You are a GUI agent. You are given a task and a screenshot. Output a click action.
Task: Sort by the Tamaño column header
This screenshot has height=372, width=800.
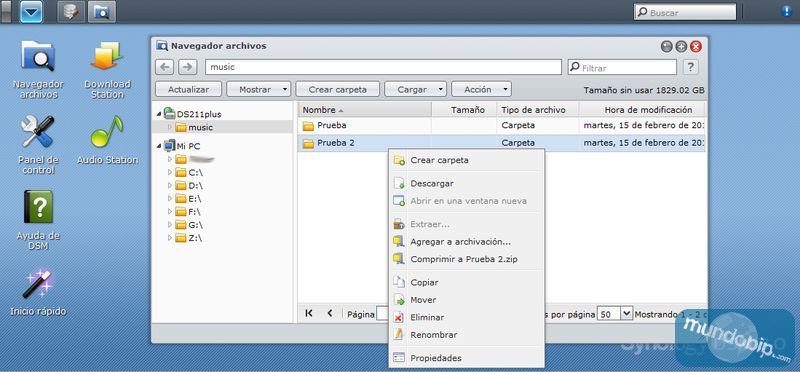465,110
